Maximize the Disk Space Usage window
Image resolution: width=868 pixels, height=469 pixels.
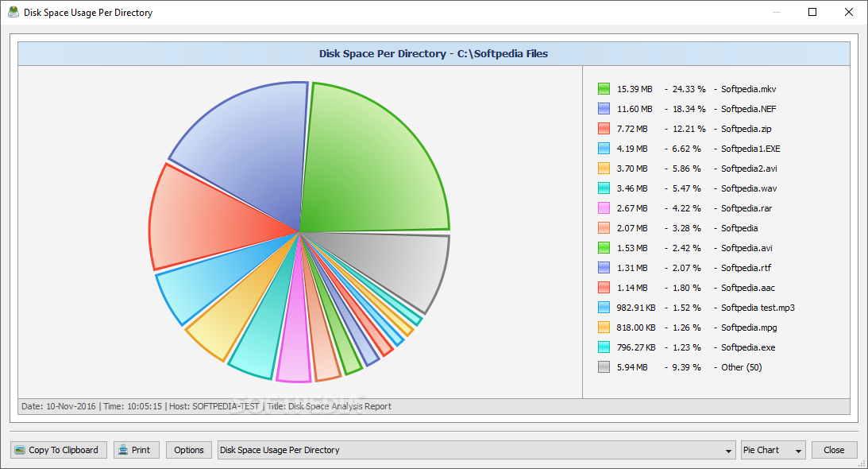tap(812, 12)
